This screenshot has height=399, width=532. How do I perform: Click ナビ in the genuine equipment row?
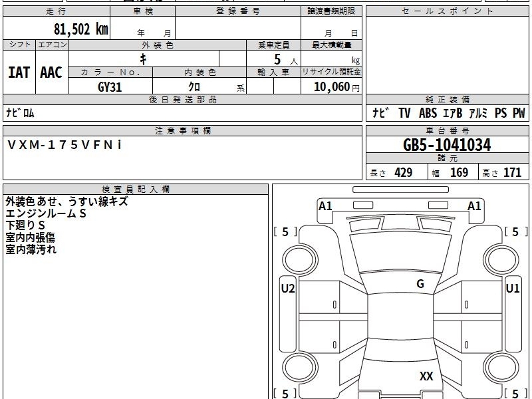pos(380,112)
